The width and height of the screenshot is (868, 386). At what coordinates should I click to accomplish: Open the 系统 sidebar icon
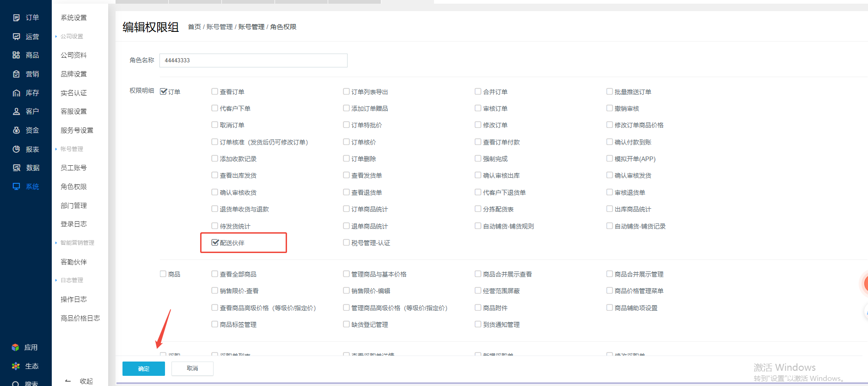pos(16,187)
